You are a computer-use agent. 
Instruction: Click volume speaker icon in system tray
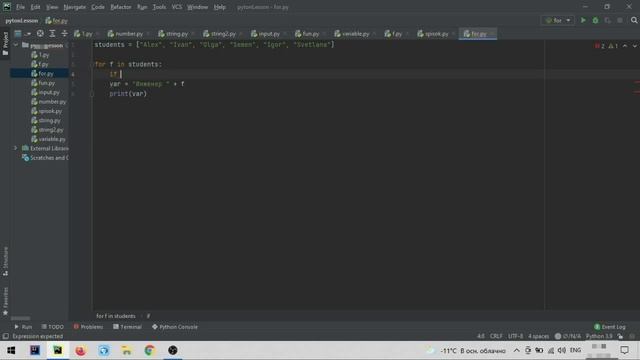tap(562, 350)
